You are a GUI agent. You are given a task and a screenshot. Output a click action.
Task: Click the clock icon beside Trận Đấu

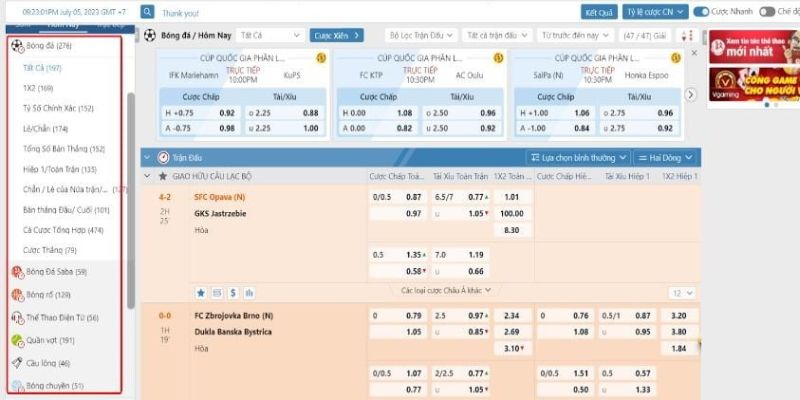(x=163, y=158)
